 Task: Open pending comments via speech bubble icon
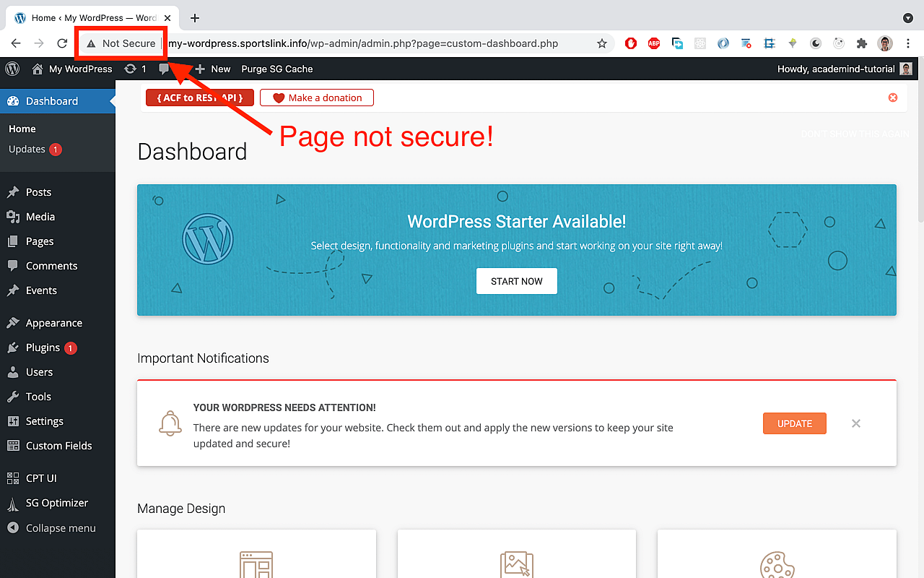[x=164, y=69]
